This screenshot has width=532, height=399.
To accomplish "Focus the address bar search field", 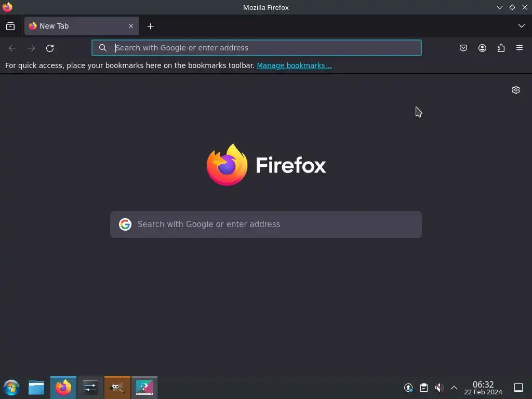I will click(257, 48).
